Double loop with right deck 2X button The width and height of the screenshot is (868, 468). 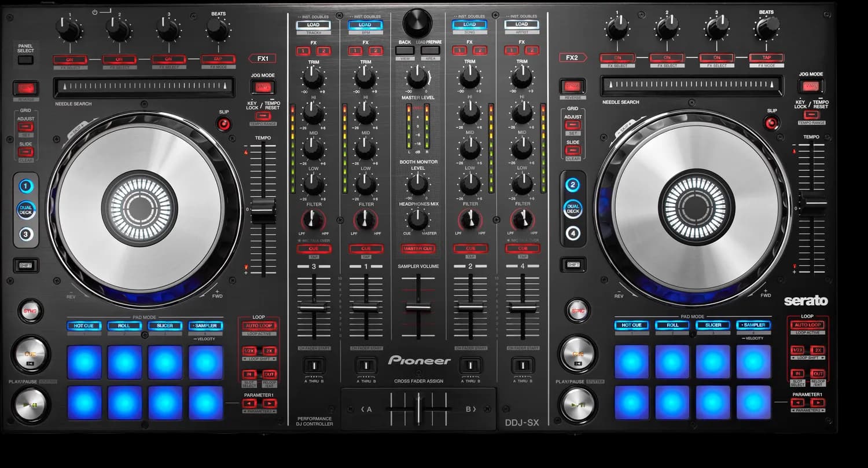(x=817, y=350)
